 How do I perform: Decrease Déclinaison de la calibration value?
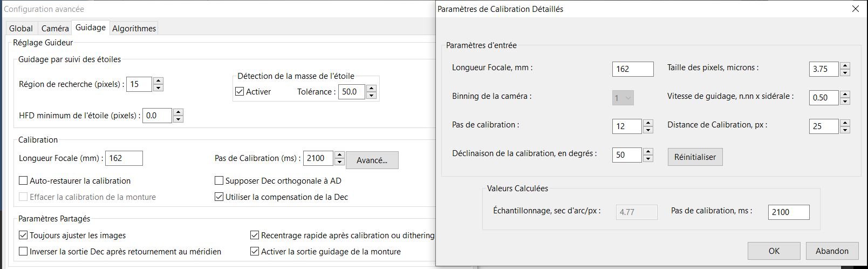(x=648, y=159)
